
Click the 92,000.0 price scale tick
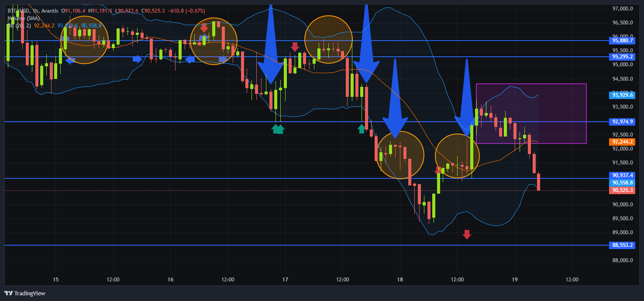tap(622, 149)
